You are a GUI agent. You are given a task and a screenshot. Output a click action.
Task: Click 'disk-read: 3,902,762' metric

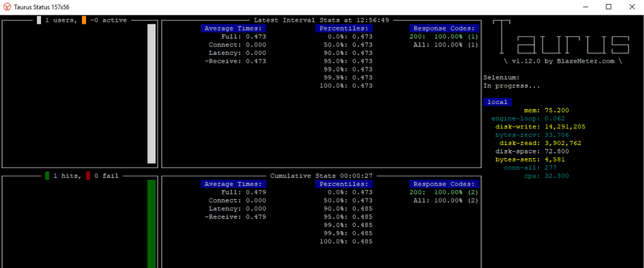click(x=540, y=143)
